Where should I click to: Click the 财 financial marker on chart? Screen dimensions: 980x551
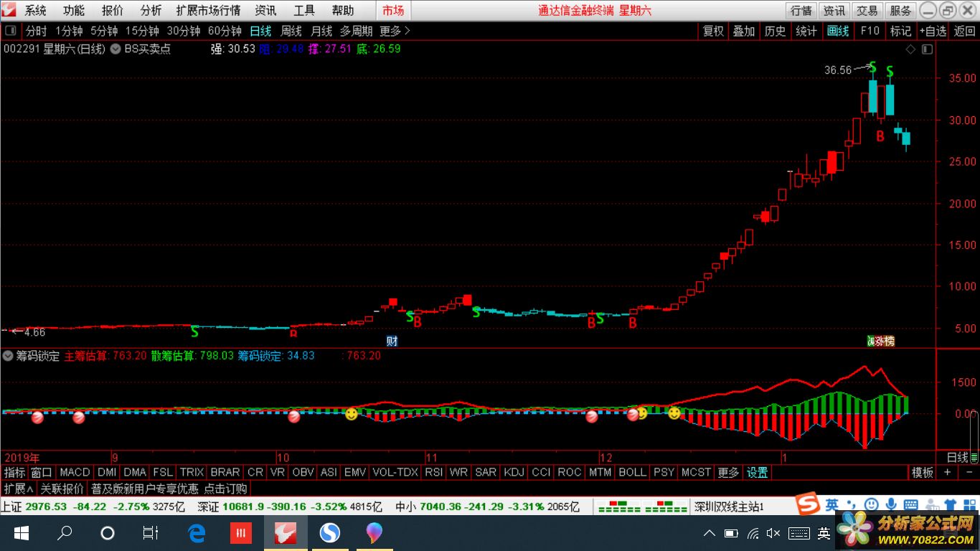pos(392,341)
